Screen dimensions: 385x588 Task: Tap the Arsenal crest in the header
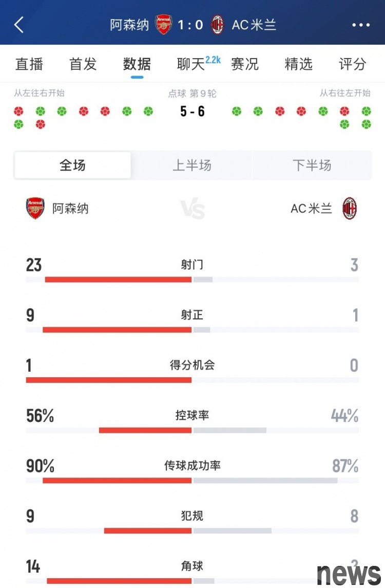coord(164,25)
